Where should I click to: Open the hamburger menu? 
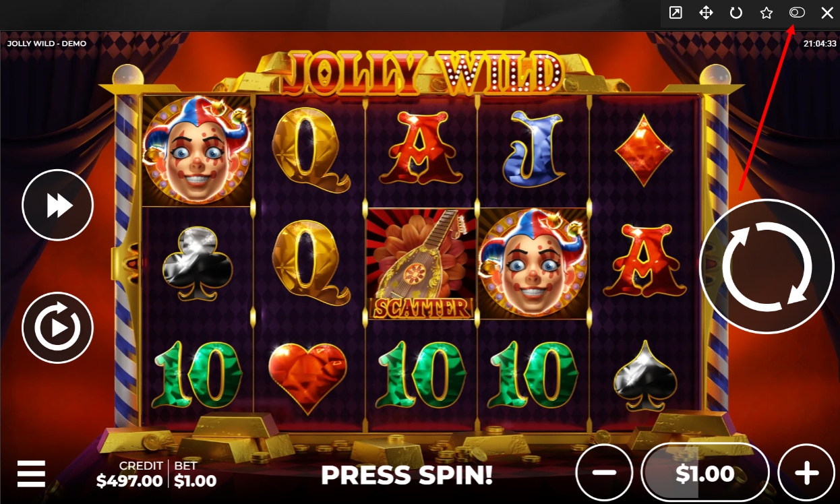click(31, 474)
